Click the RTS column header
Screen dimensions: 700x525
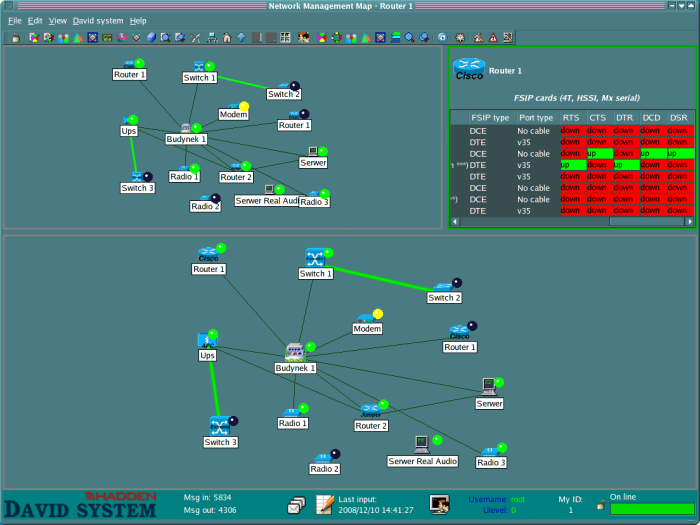[571, 117]
